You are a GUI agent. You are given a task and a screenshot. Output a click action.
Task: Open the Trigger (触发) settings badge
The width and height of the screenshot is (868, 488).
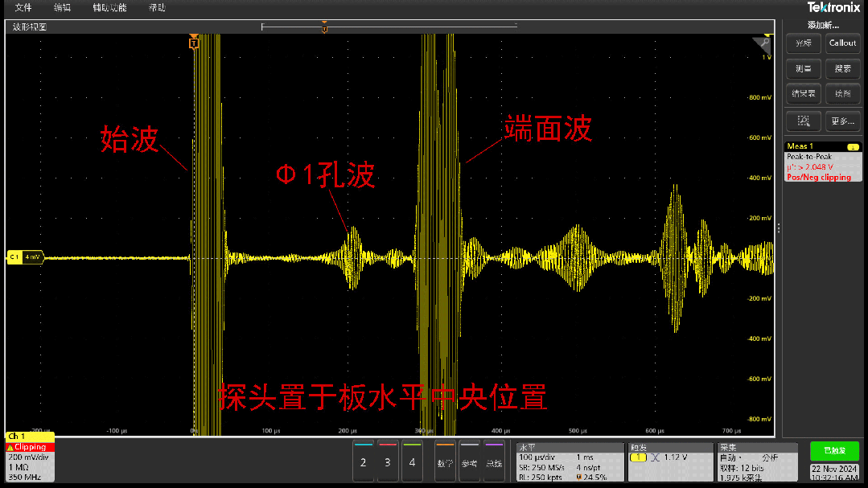[x=670, y=461]
